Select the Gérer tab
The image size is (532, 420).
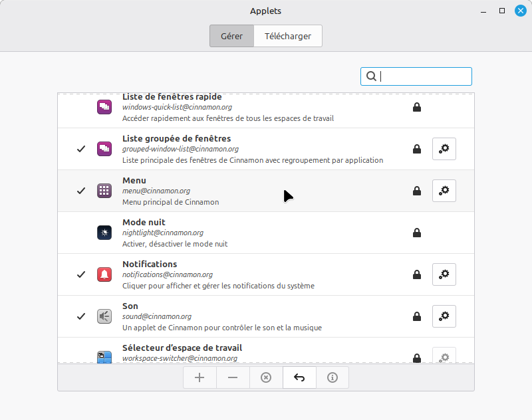coord(231,36)
